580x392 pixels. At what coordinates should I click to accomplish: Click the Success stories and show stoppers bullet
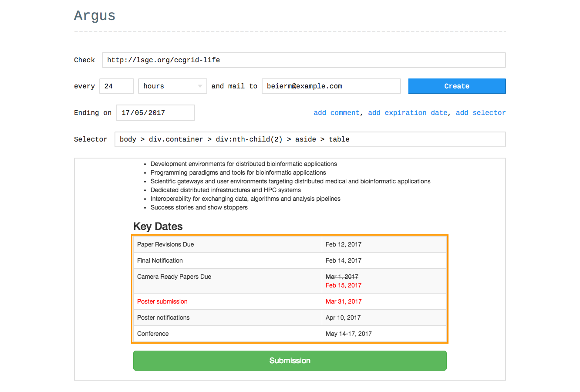(x=199, y=207)
